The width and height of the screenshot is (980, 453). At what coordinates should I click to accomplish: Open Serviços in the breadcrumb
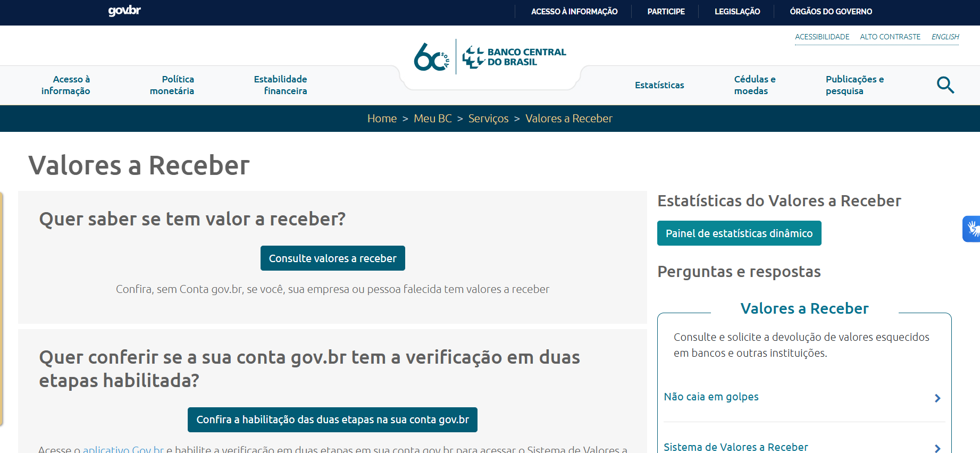(488, 119)
